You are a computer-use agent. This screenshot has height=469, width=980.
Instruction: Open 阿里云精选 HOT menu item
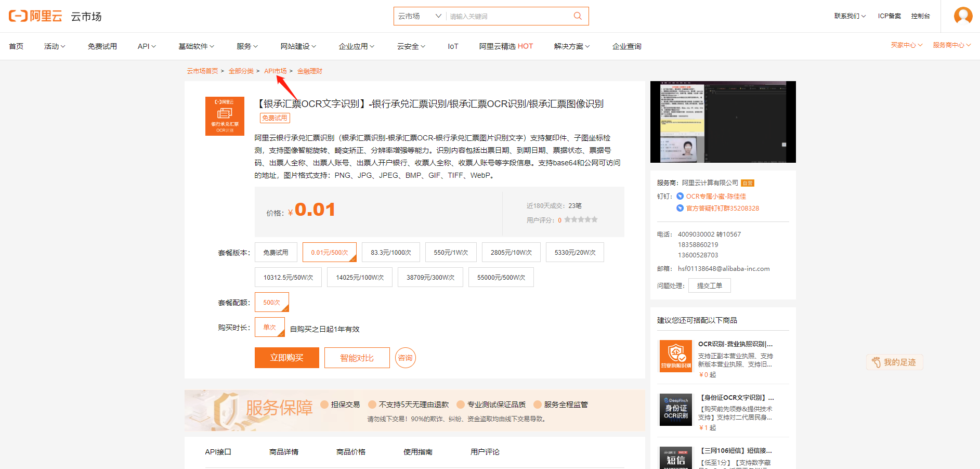[x=506, y=46]
